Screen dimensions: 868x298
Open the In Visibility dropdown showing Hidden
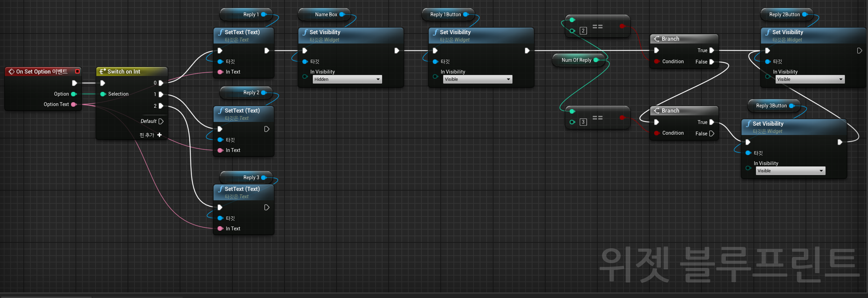[x=347, y=79]
